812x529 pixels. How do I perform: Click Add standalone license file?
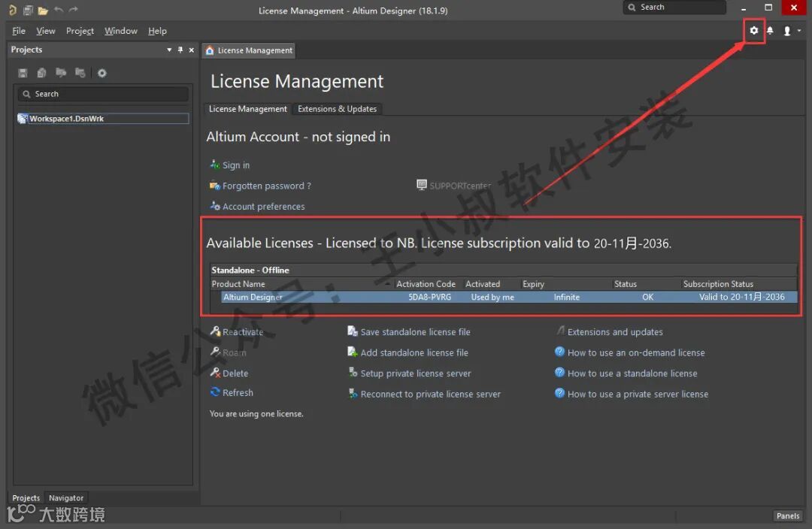408,352
